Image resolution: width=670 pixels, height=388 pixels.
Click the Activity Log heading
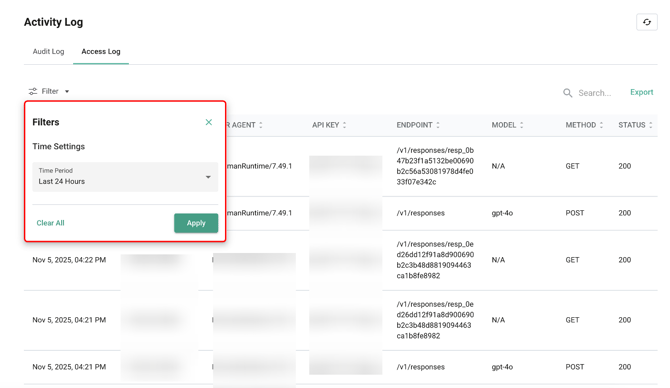click(x=53, y=22)
